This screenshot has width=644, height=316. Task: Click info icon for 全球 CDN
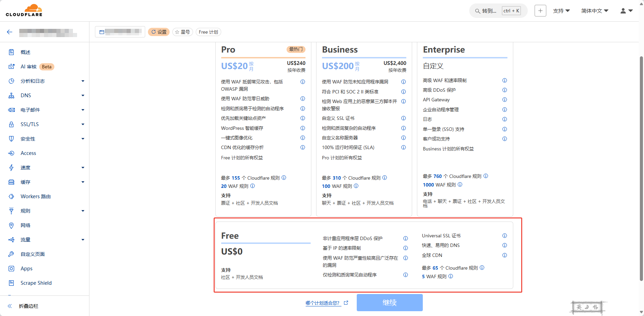click(x=505, y=255)
